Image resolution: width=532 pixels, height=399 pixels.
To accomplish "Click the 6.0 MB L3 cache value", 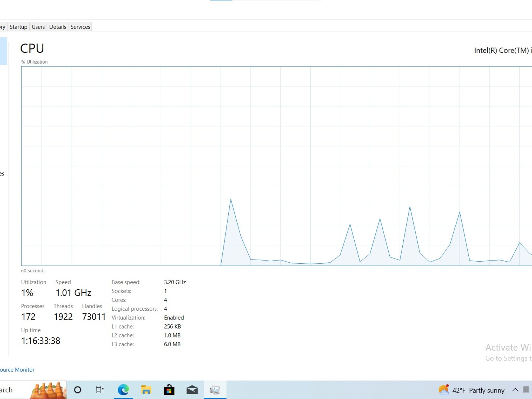I will [172, 344].
